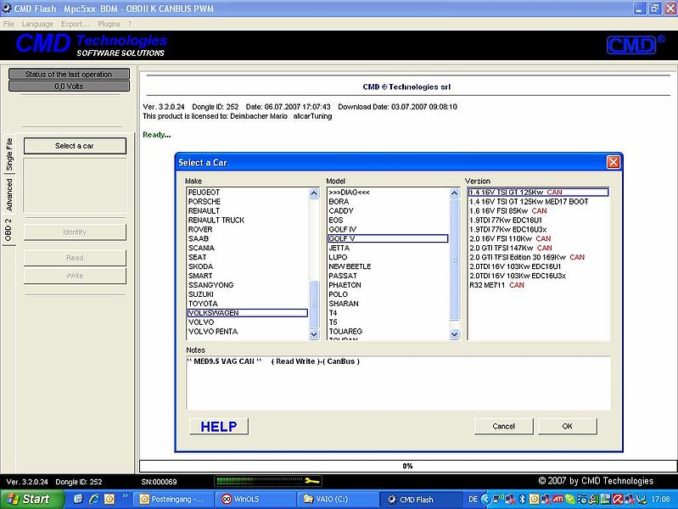The width and height of the screenshot is (678, 509).
Task: Open the File menu
Action: [x=9, y=23]
